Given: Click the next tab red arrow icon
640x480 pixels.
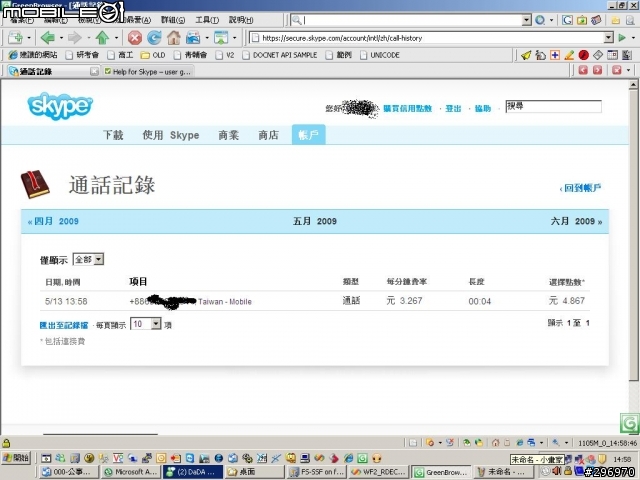Looking at the screenshot, I should [598, 70].
